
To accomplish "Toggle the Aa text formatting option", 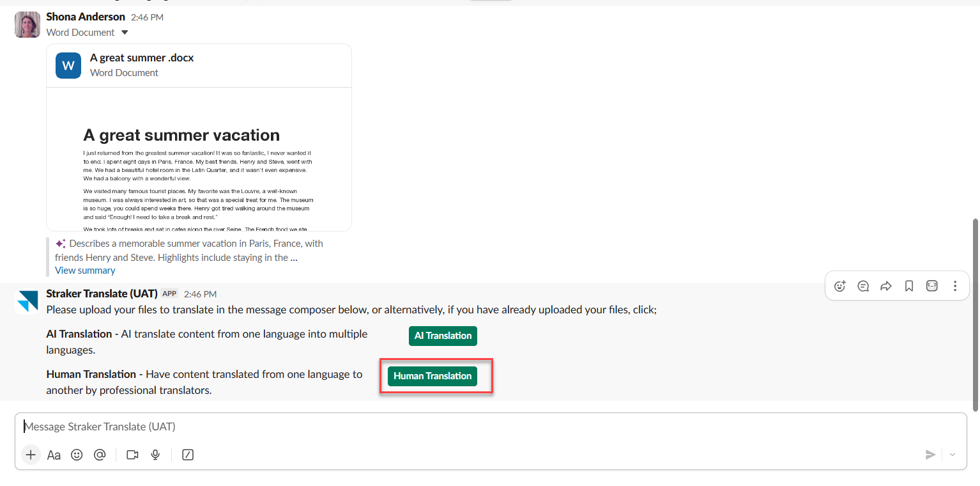I will tap(54, 455).
